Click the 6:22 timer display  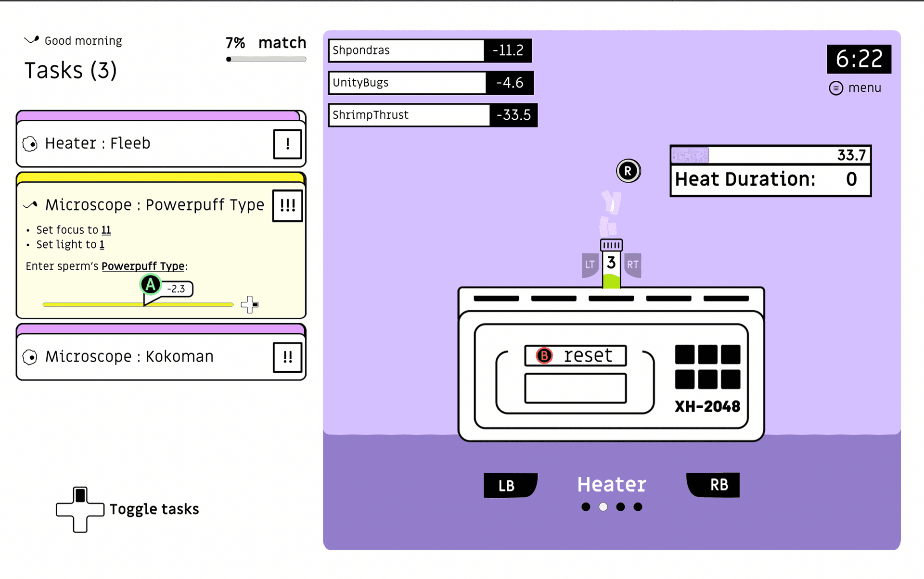[x=859, y=59]
